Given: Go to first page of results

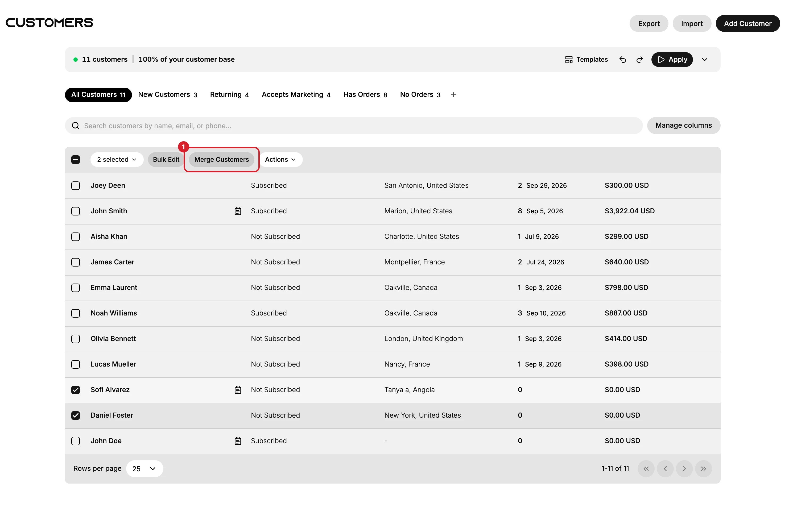Looking at the screenshot, I should click(646, 468).
